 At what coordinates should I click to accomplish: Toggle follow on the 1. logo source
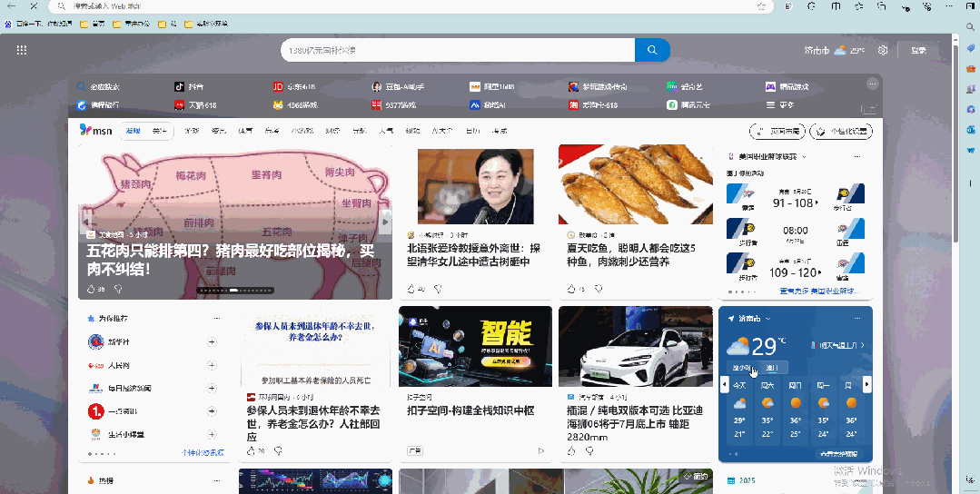click(x=212, y=411)
